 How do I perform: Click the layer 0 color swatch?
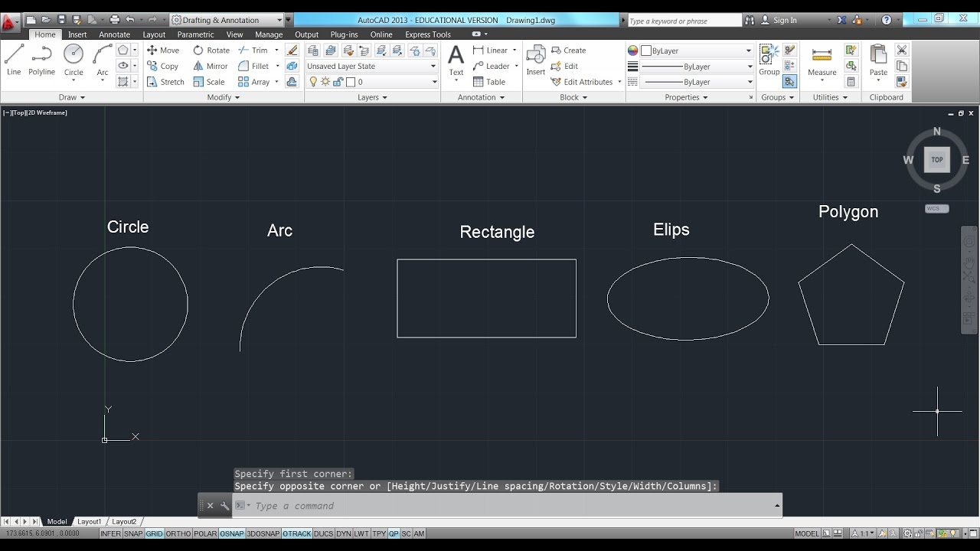pyautogui.click(x=351, y=82)
